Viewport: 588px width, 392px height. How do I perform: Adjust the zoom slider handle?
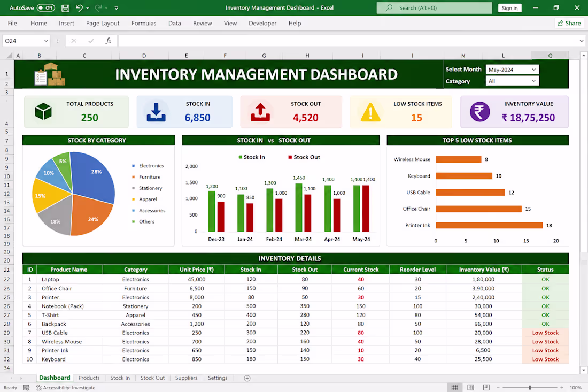point(530,388)
